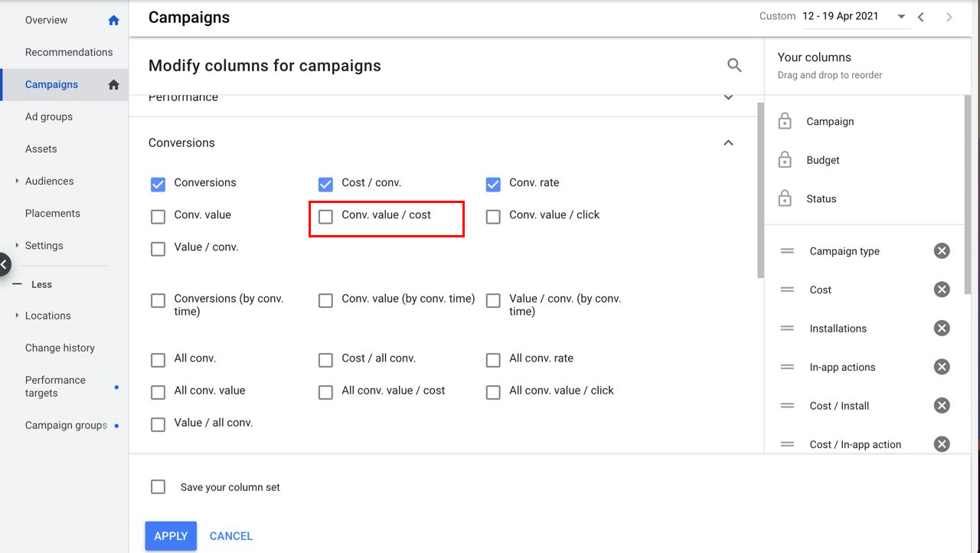The height and width of the screenshot is (553, 980).
Task: Uncheck the Conversions checkbox
Action: 158,184
